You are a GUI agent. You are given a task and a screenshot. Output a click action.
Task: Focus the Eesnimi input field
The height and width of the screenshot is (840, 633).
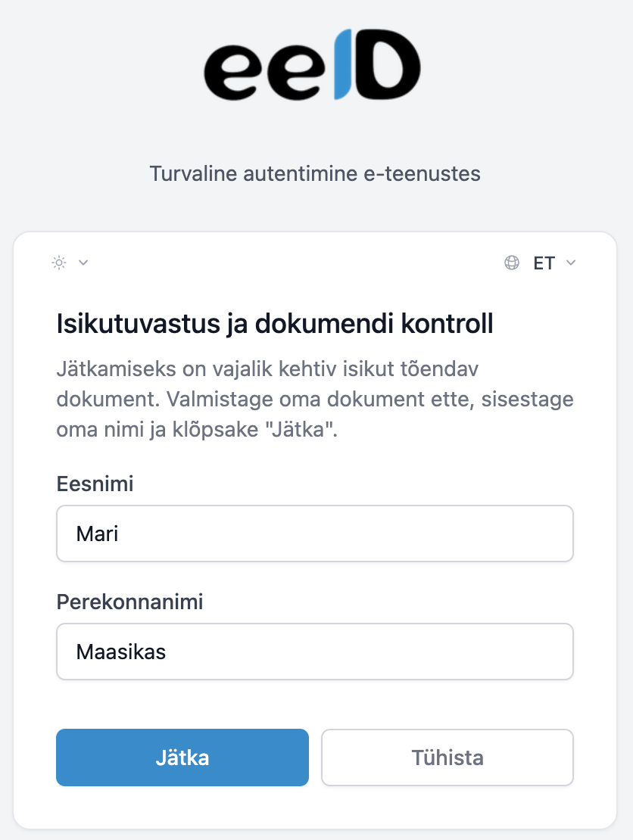pos(314,534)
